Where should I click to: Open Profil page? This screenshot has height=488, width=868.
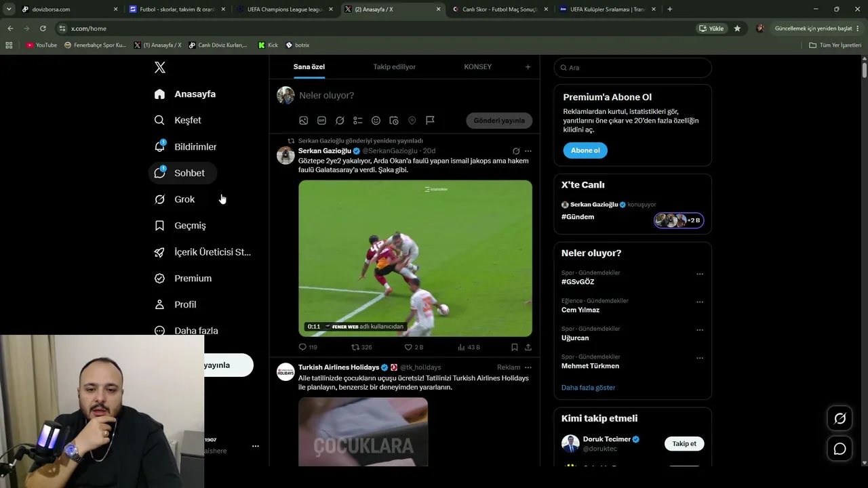click(x=176, y=305)
